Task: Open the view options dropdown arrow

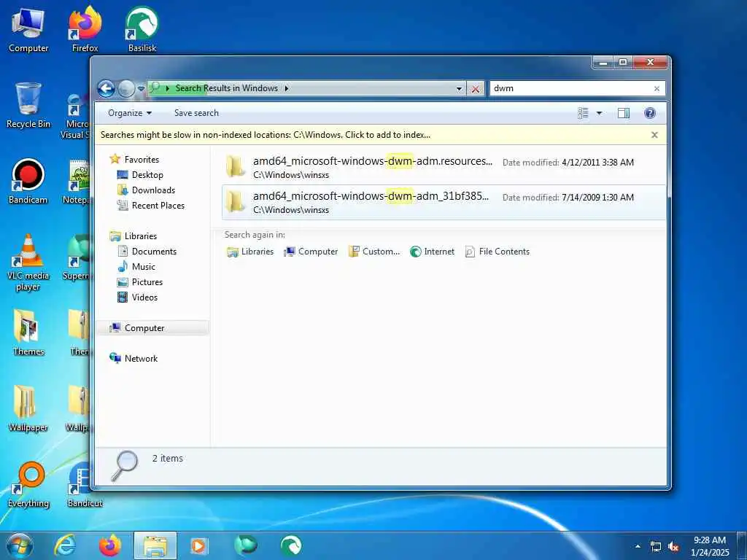Action: [x=599, y=113]
